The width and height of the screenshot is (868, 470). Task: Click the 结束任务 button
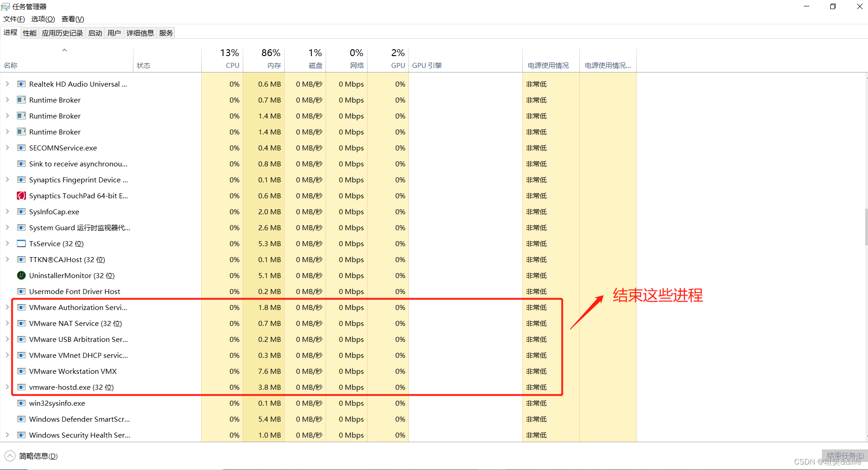coord(845,456)
